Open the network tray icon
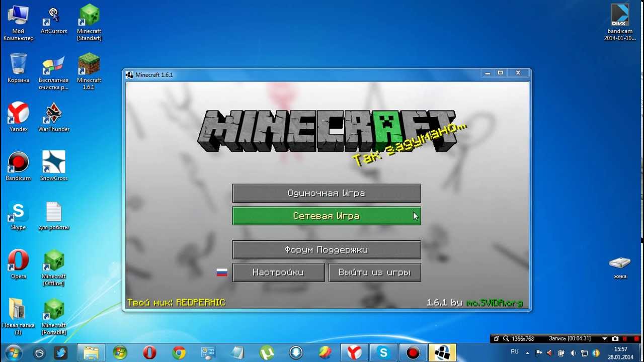Screen dimensions: 644x362 [585, 353]
